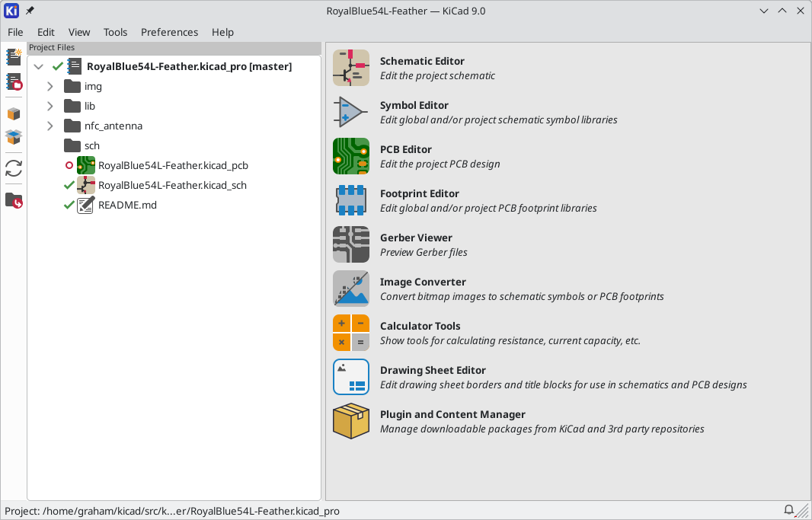Launch the Image Converter icon

coord(351,289)
